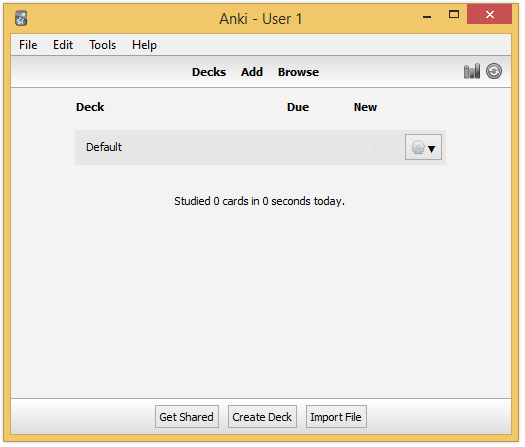Click the New count of Default deck
This screenshot has height=447, width=525.
pos(373,147)
